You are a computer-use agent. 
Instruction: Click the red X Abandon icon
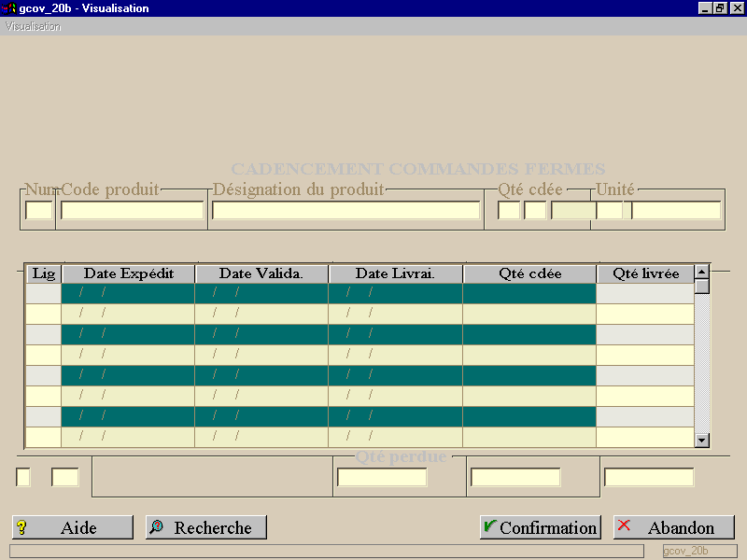click(x=624, y=525)
